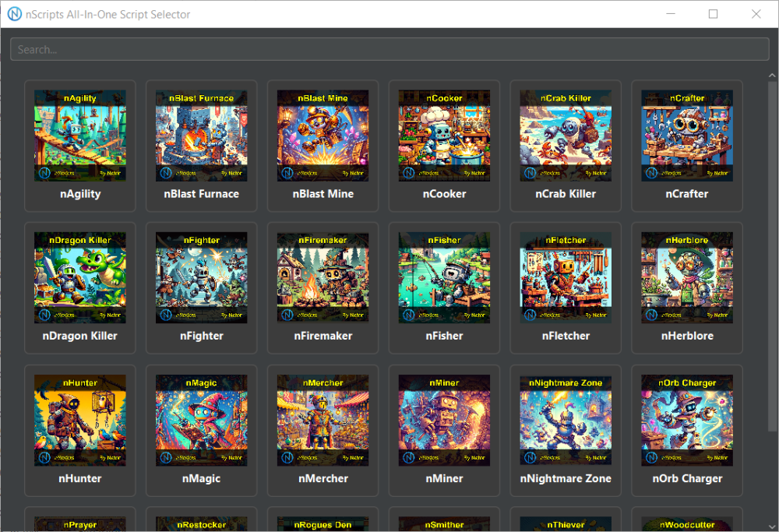779x532 pixels.
Task: Select the nThiever script card
Action: pos(566,519)
